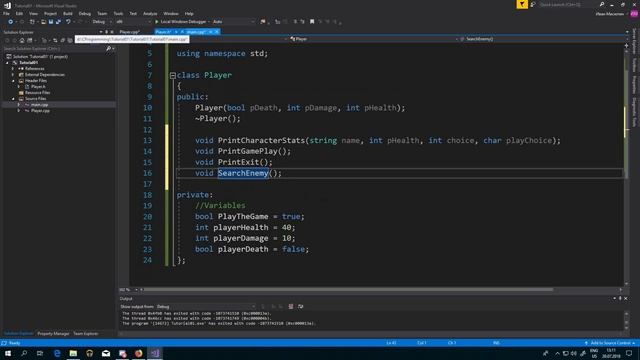The image size is (640, 360).
Task: Toggle Word Wrap icon in Output panel
Action: (x=301, y=307)
